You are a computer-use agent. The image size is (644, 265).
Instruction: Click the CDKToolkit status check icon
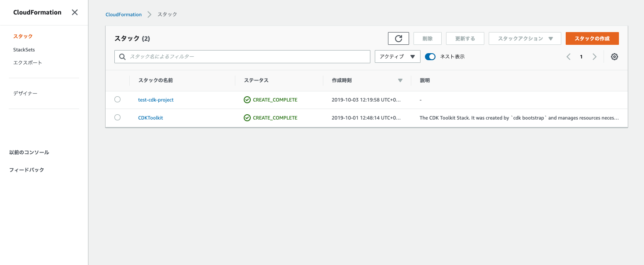click(x=247, y=118)
